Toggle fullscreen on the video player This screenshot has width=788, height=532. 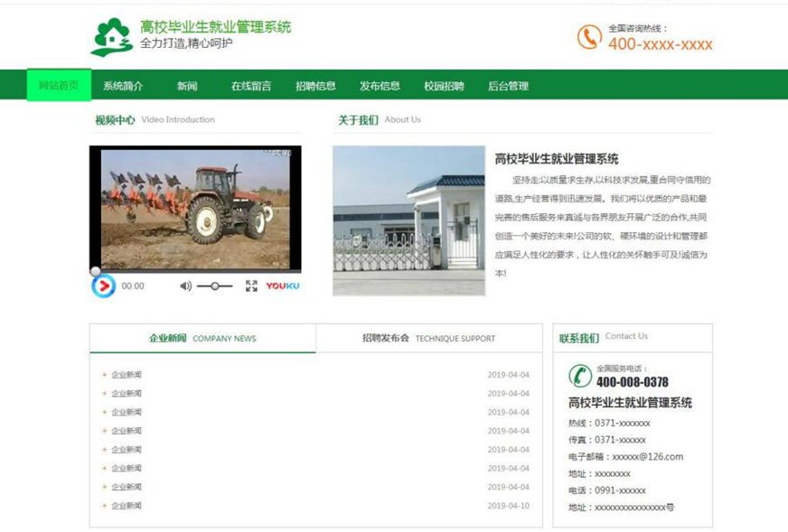pyautogui.click(x=251, y=285)
